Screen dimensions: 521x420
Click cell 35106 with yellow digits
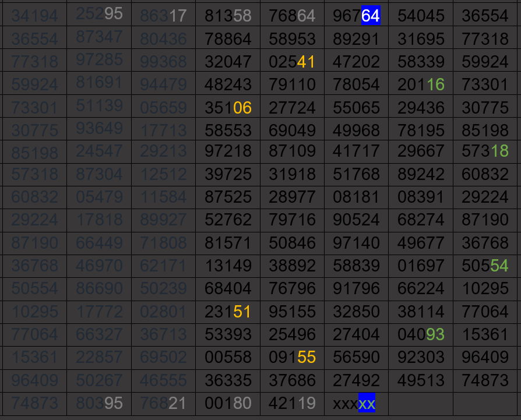(228, 108)
